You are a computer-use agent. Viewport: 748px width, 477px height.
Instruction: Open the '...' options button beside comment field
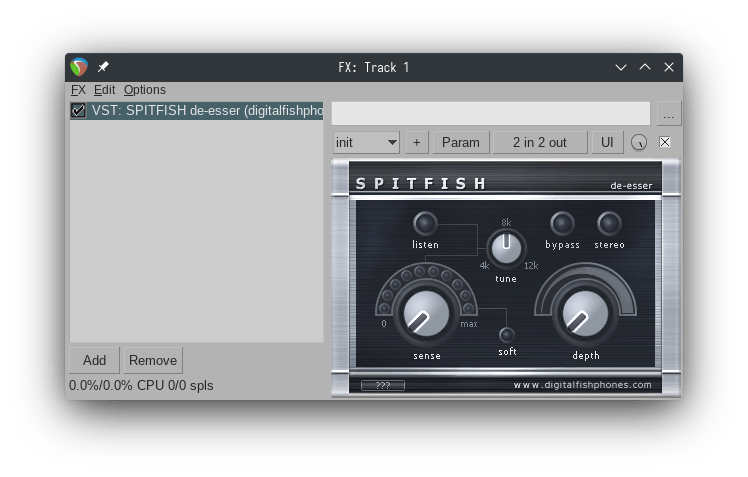click(669, 114)
